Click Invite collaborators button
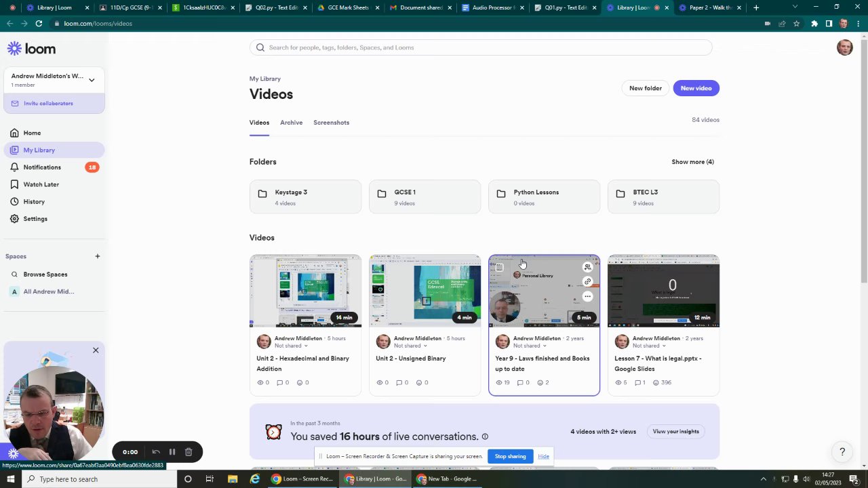 coord(54,103)
